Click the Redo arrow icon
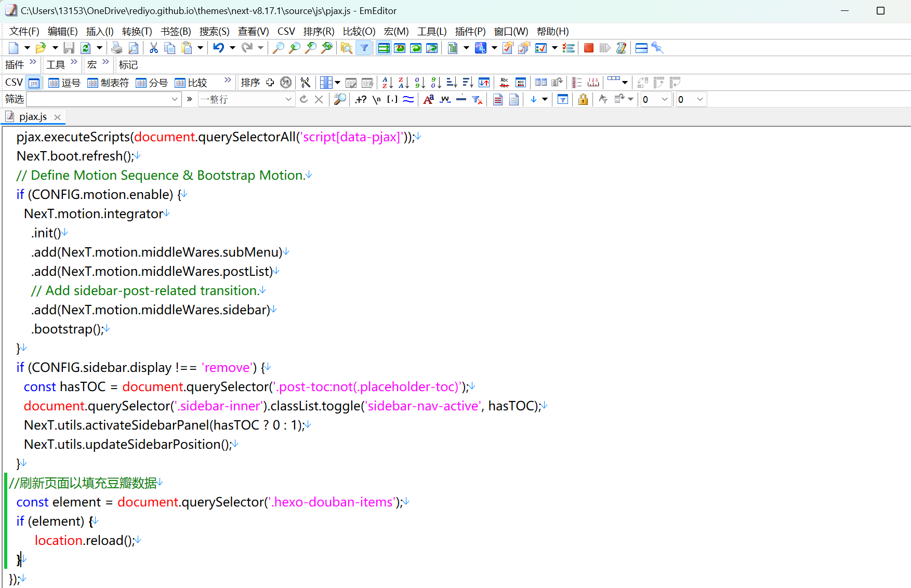This screenshot has height=588, width=911. point(247,48)
